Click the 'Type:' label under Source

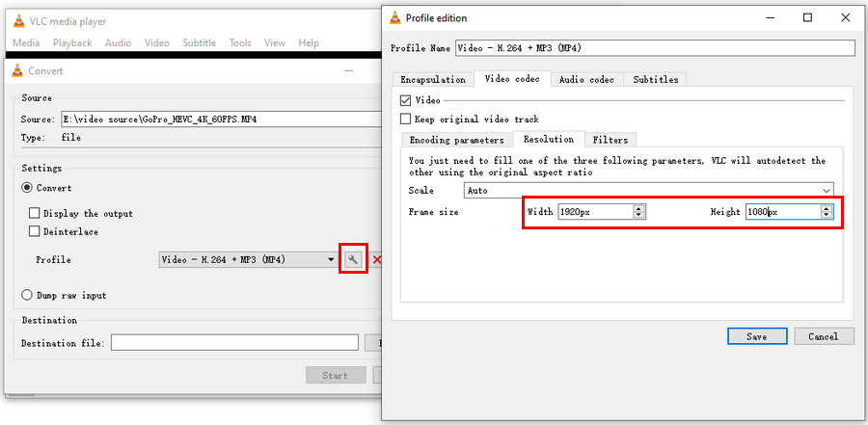pyautogui.click(x=33, y=138)
